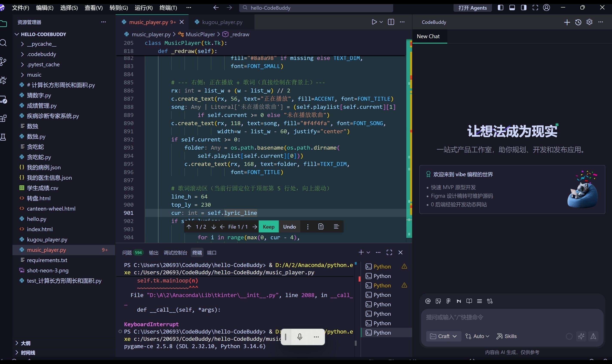Split the editor to the right
The image size is (612, 364).
pyautogui.click(x=391, y=22)
